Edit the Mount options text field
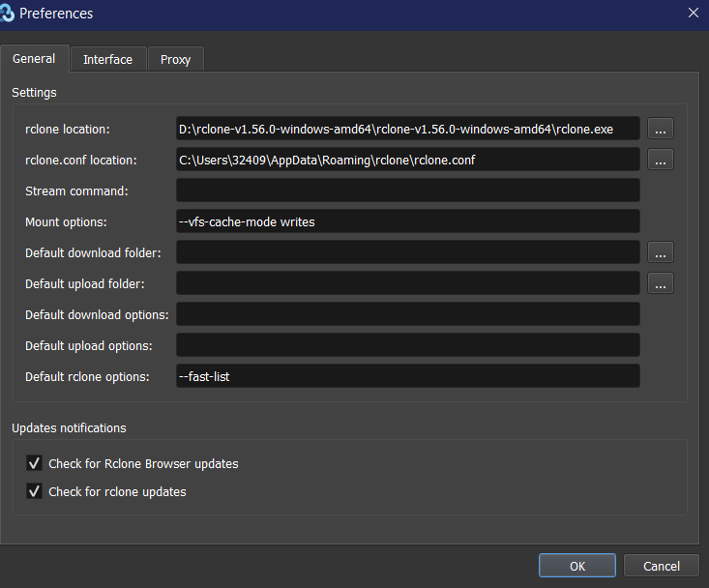709x588 pixels. point(407,221)
